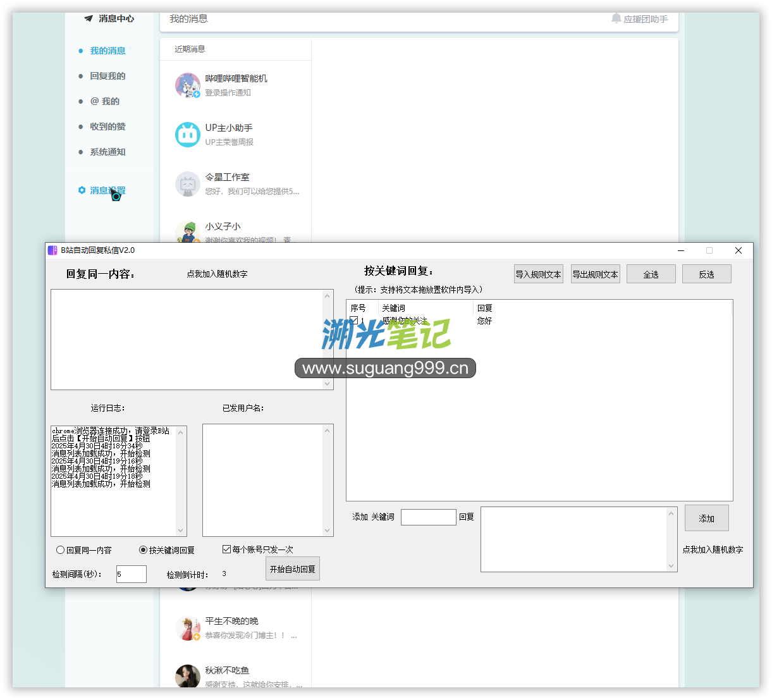This screenshot has width=772, height=700.
Task: Uncheck rule 1 checkbox in keyword list
Action: 354,321
